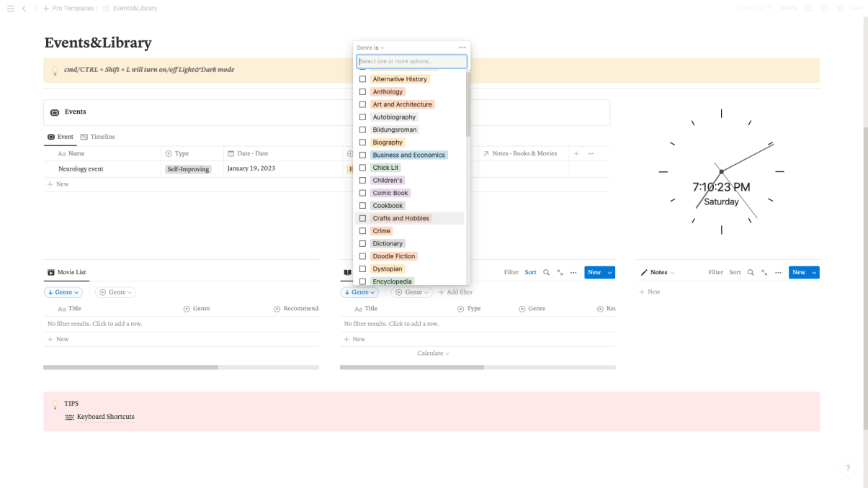Open Movie List Genre filter pill

(115, 292)
